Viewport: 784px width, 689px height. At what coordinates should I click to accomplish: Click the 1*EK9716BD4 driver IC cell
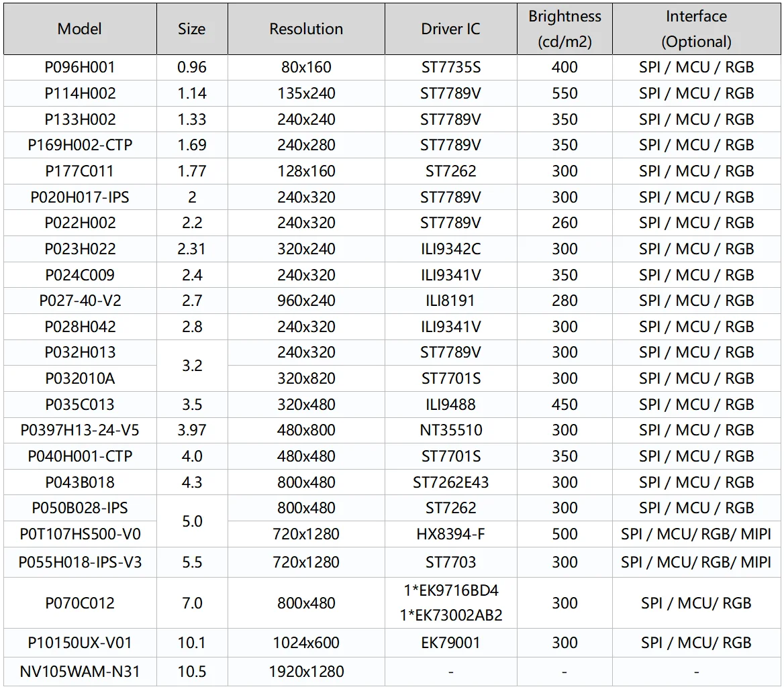point(450,591)
